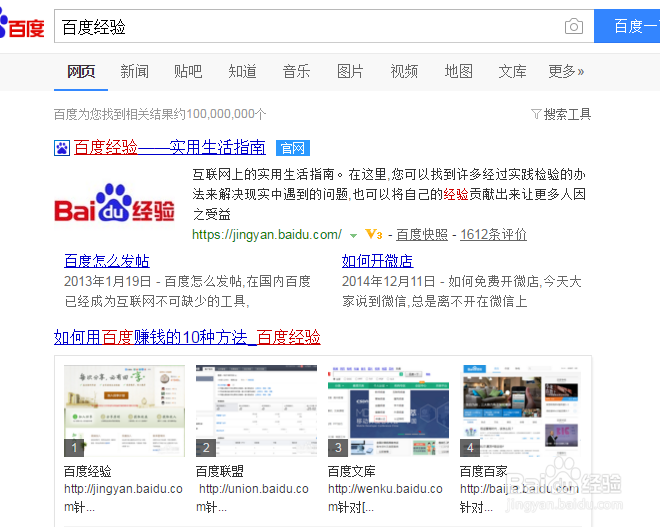Open the 音乐 tab
This screenshot has height=527, width=660.
(296, 71)
